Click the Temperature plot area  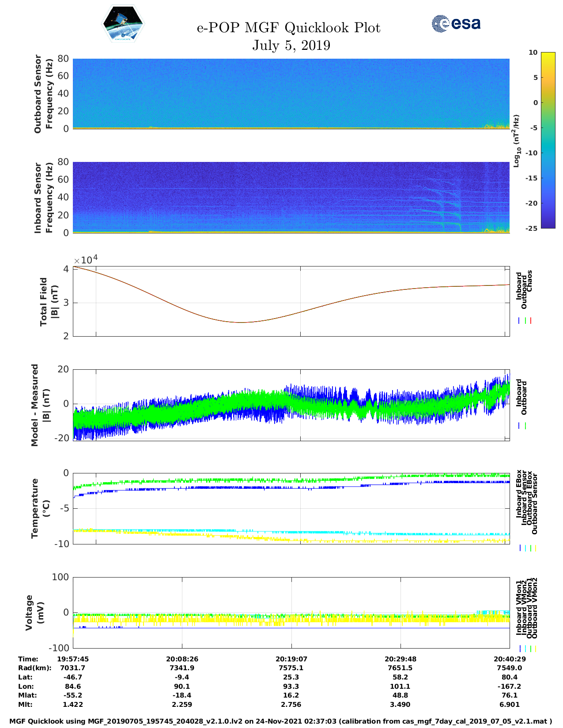pyautogui.click(x=291, y=508)
